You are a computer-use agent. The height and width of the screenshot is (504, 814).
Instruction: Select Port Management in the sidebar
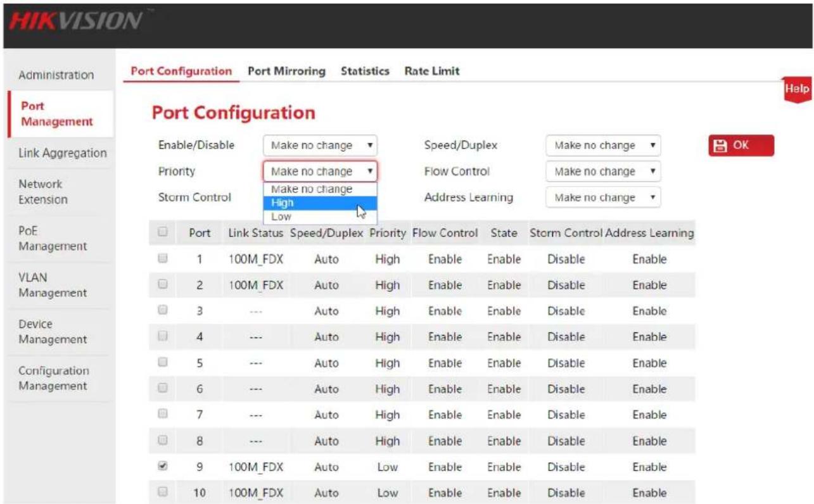pos(61,114)
